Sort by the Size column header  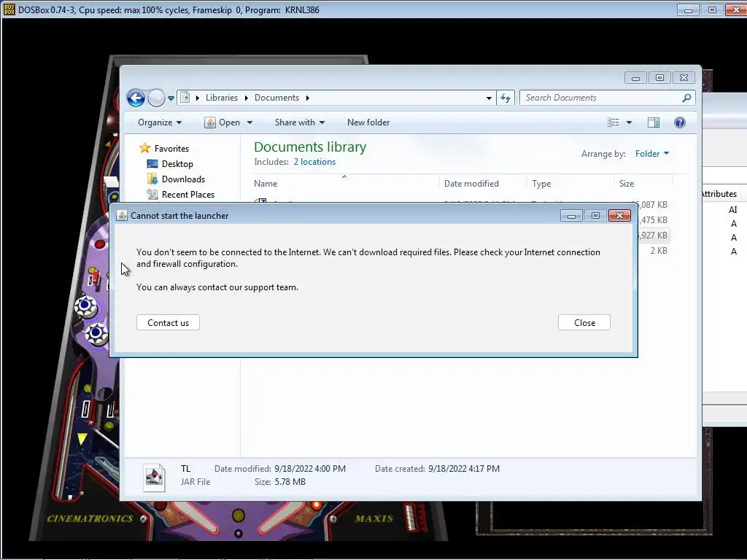pyautogui.click(x=643, y=183)
